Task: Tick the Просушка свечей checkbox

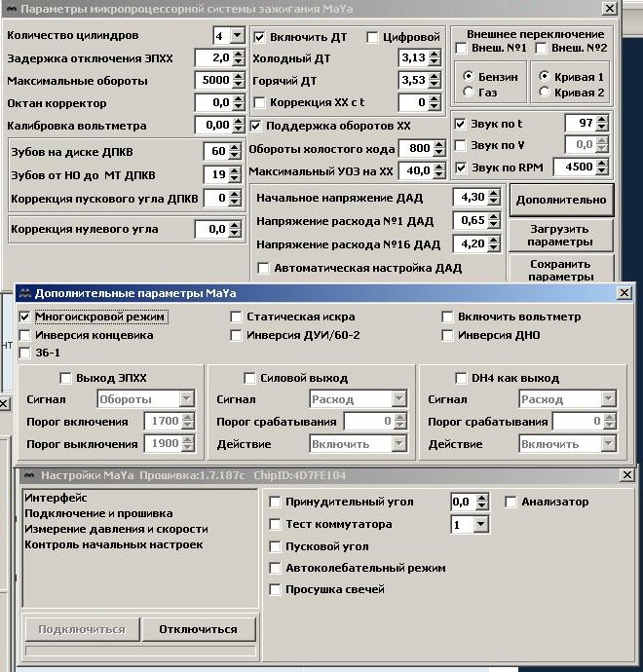Action: tap(276, 589)
